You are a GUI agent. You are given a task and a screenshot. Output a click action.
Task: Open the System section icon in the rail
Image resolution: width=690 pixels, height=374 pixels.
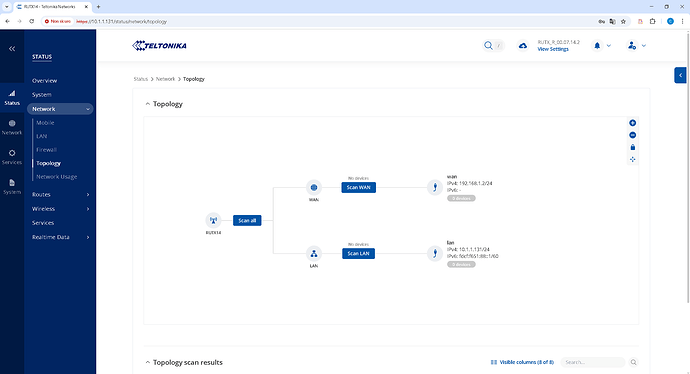click(x=12, y=187)
